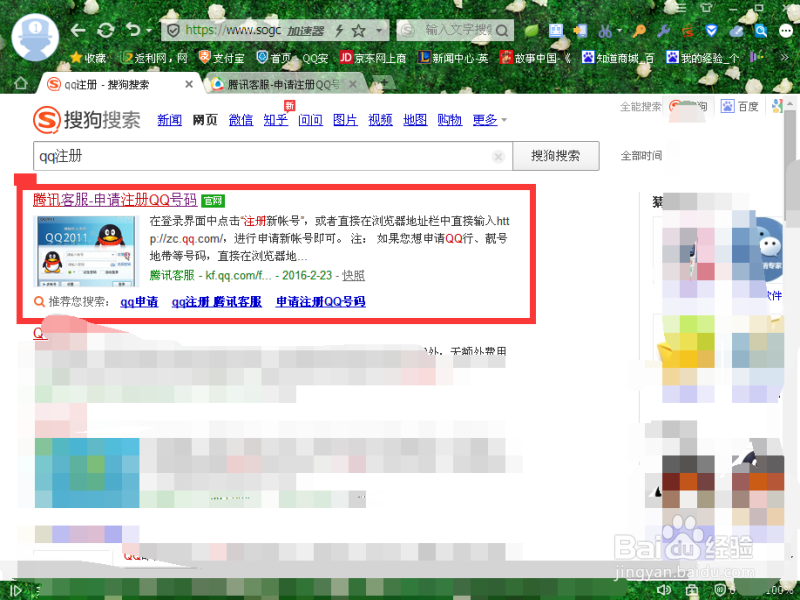Open the wrench tools icon

pos(663,31)
